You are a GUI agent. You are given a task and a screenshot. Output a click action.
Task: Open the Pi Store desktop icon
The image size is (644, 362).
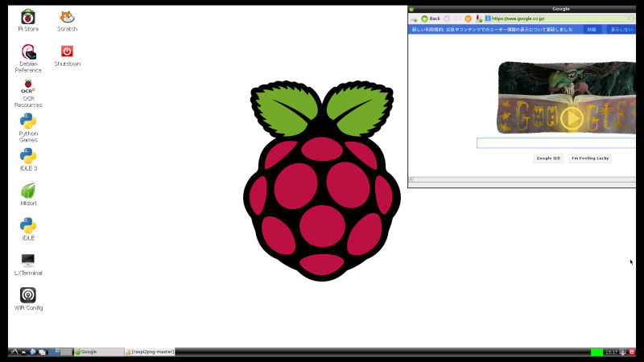pos(28,17)
